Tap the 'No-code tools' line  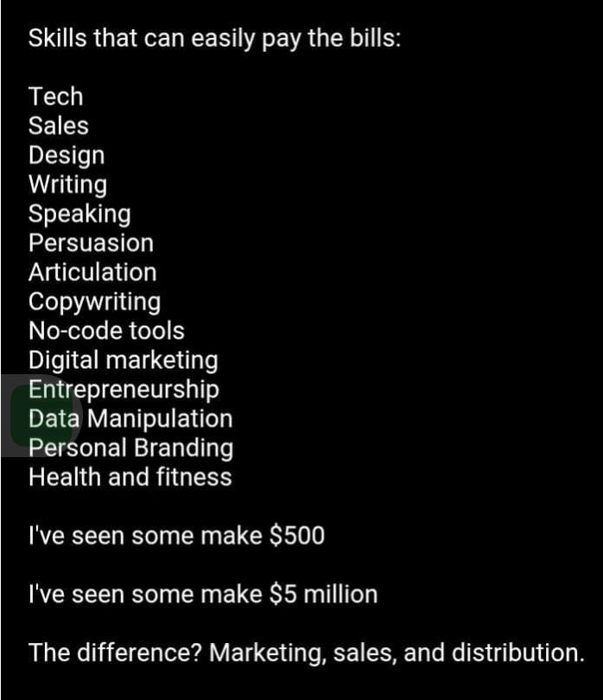pyautogui.click(x=106, y=331)
